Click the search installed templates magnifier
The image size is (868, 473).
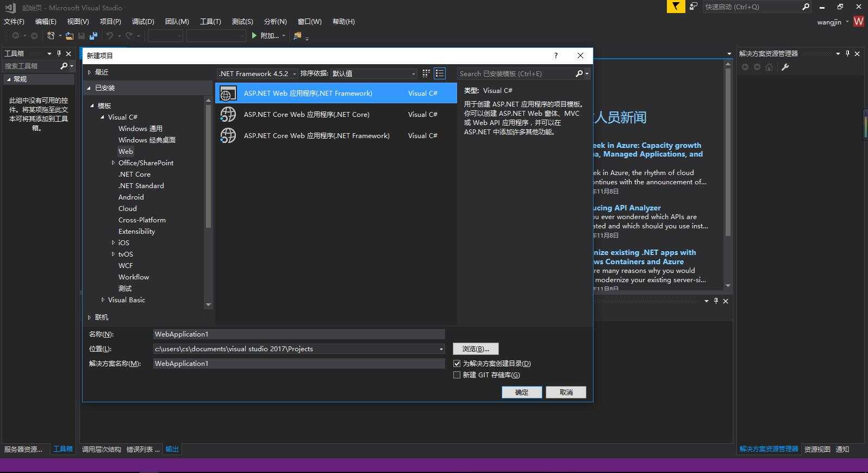tap(579, 73)
